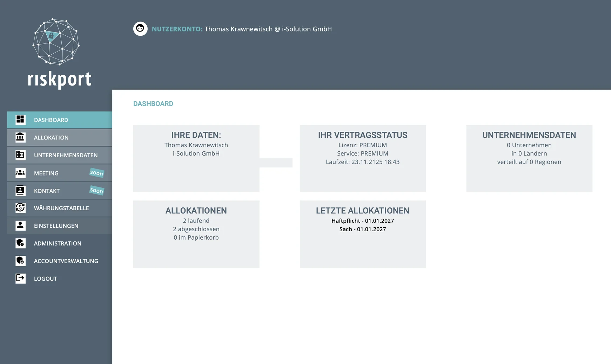Click the Meeting group icon

click(20, 173)
